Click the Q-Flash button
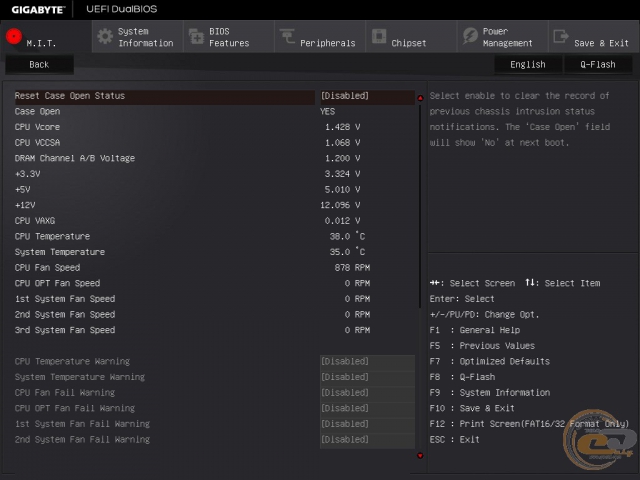Screen dimensions: 640x480 [598, 64]
